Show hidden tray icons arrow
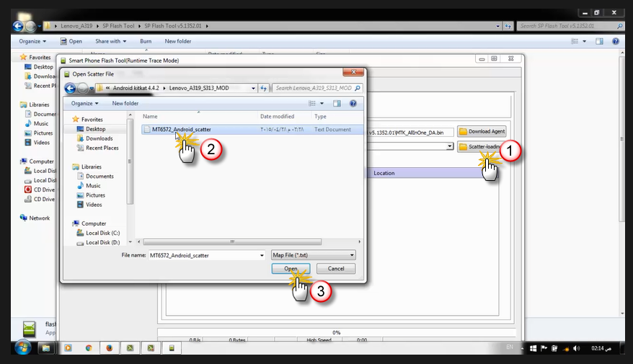The image size is (633, 364). click(x=523, y=348)
